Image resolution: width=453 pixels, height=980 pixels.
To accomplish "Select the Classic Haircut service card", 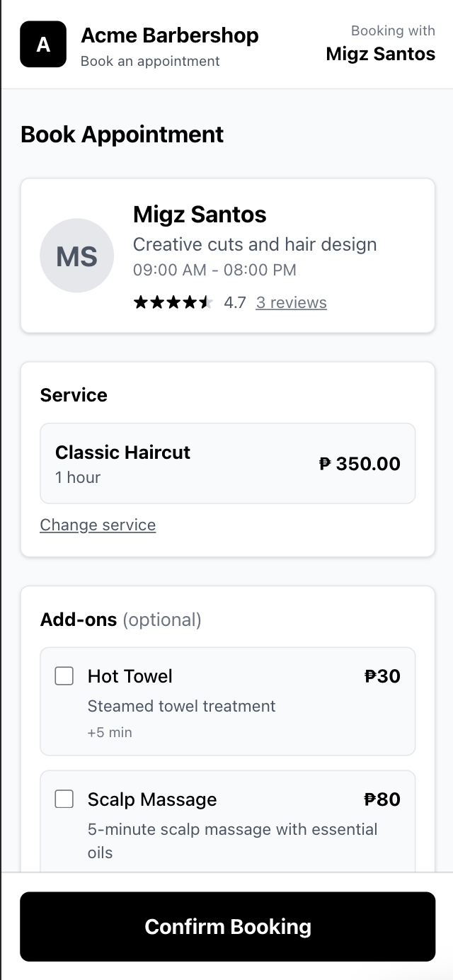I will (x=227, y=463).
